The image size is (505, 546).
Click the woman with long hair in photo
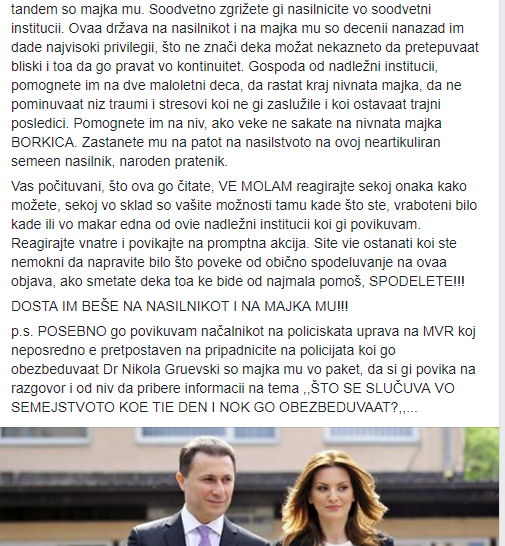coord(333,500)
